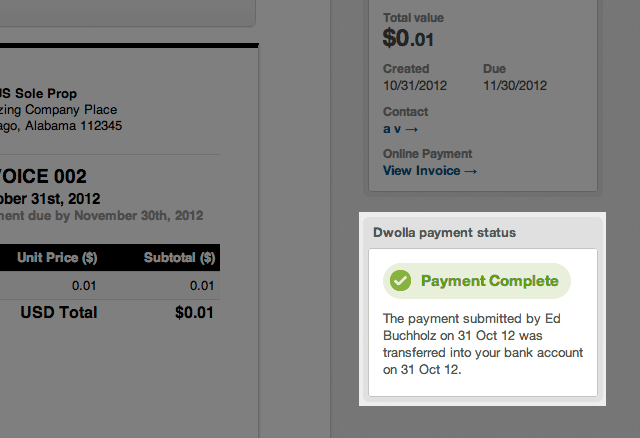Select the Created date 10/31/2012
Image resolution: width=640 pixels, height=438 pixels.
413,86
